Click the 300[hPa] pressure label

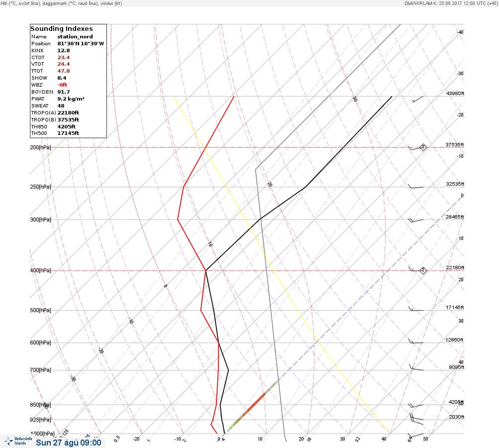[x=40, y=220]
